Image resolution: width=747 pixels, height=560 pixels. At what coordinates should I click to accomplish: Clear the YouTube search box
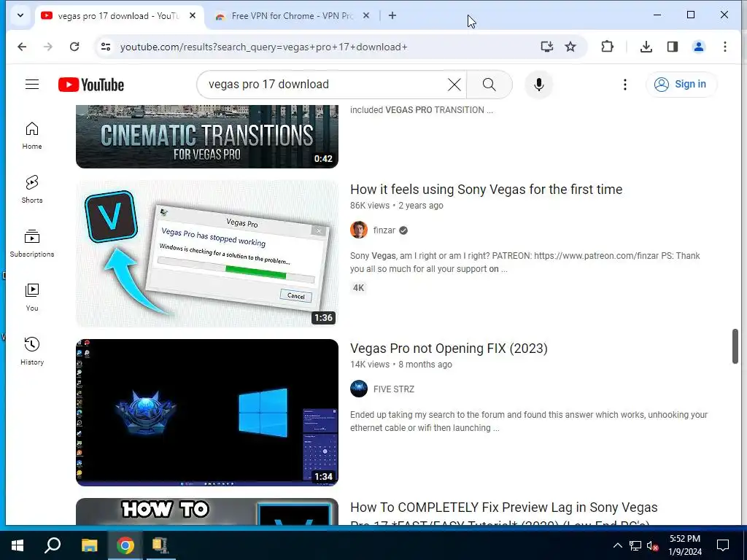(454, 85)
